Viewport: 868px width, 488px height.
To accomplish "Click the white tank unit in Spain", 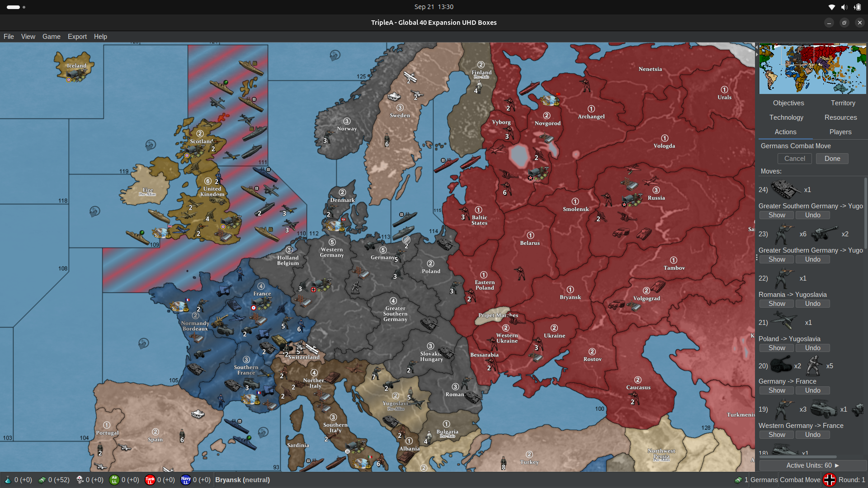I will (x=198, y=414).
